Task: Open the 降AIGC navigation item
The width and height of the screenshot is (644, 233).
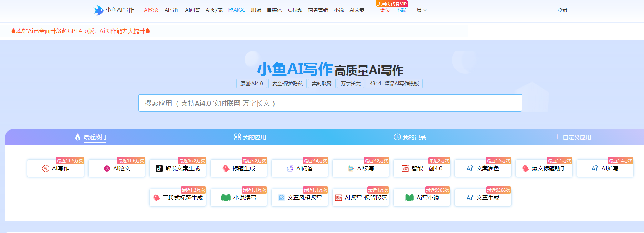Action: pyautogui.click(x=237, y=10)
